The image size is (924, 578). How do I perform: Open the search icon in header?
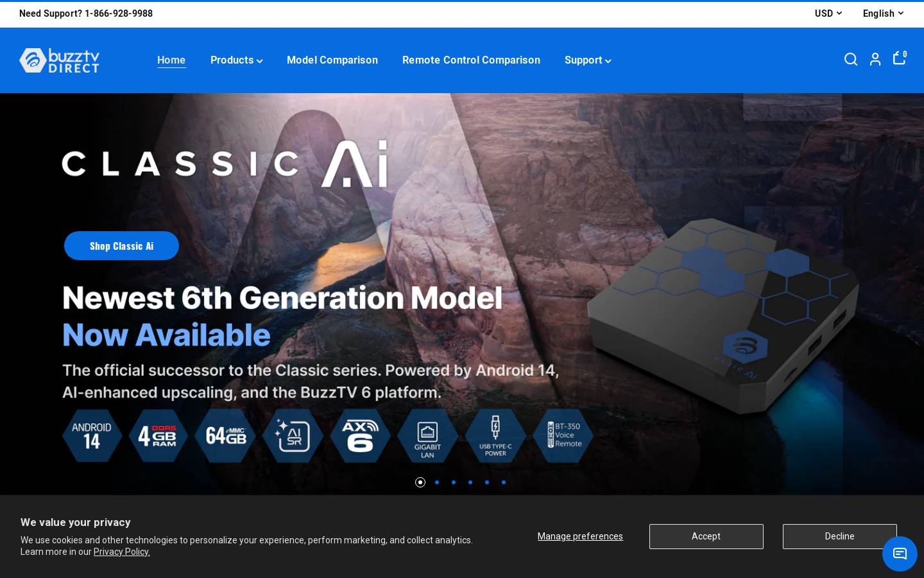(851, 60)
